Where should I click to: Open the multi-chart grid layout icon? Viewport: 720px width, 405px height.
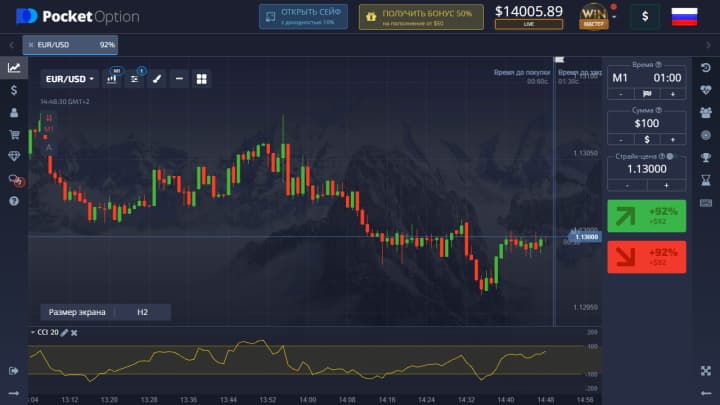tap(201, 79)
